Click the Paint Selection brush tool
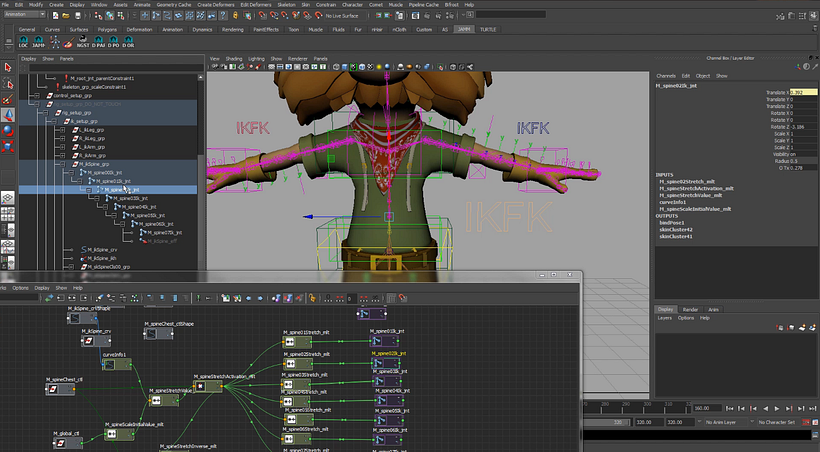This screenshot has width=820, height=452. pyautogui.click(x=8, y=100)
